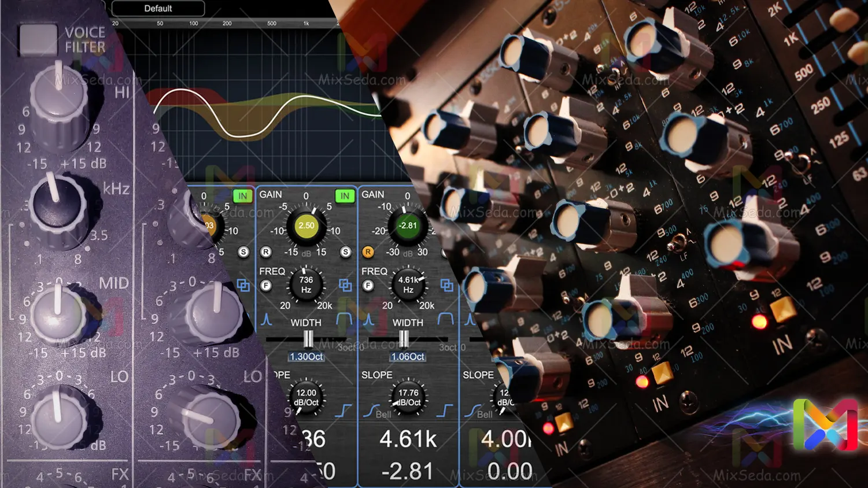Image resolution: width=868 pixels, height=488 pixels.
Task: Click the 1.06Oct width value field
Action: point(408,357)
